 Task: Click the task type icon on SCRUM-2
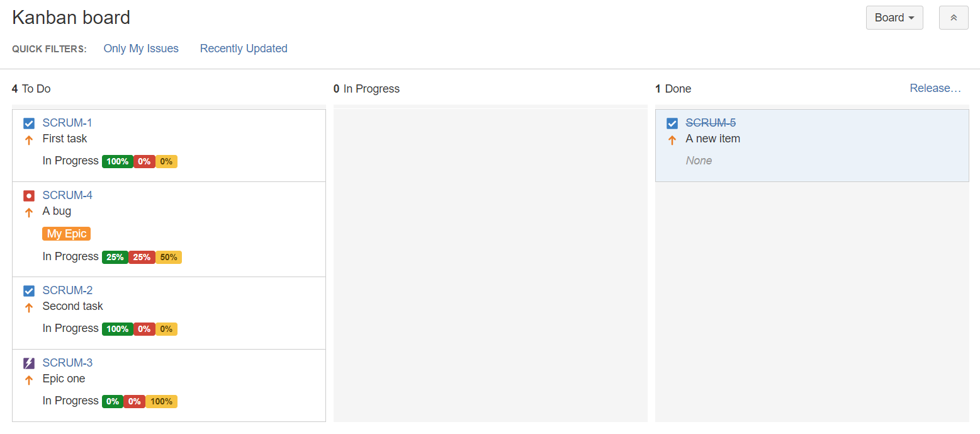[x=29, y=291]
